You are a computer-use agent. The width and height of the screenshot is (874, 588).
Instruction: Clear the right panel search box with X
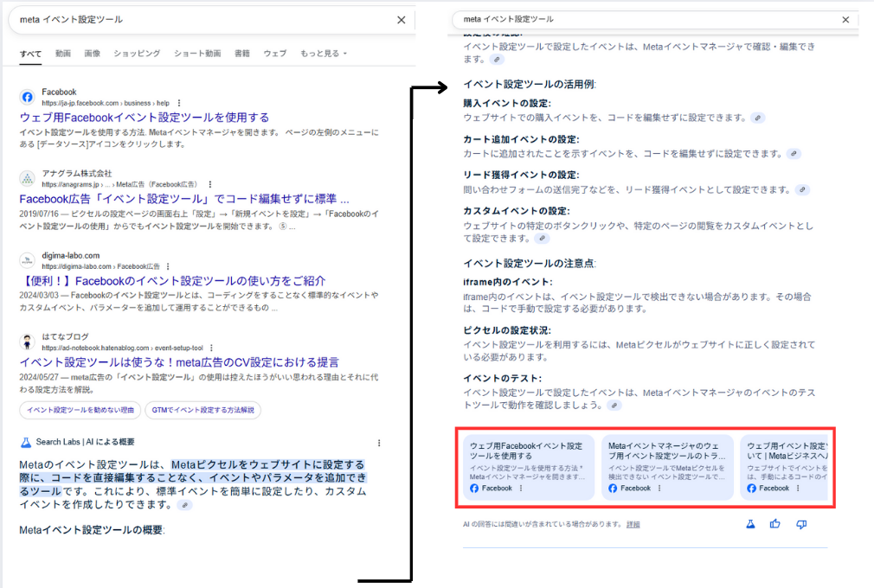point(845,20)
